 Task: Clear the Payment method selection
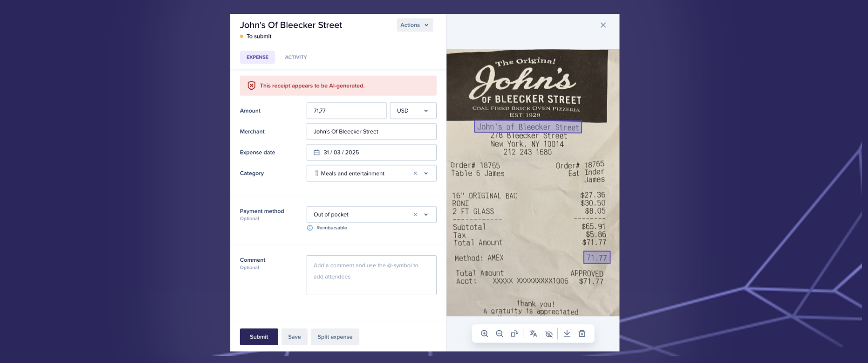coord(415,215)
